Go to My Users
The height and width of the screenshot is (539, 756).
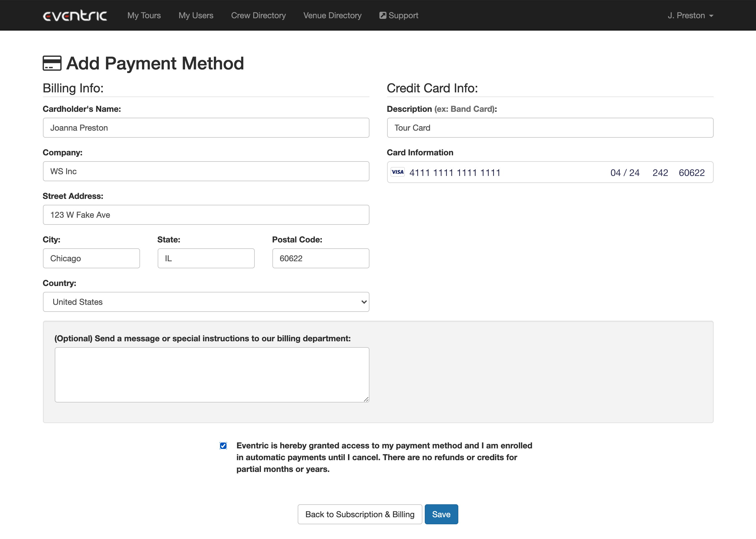click(x=196, y=15)
